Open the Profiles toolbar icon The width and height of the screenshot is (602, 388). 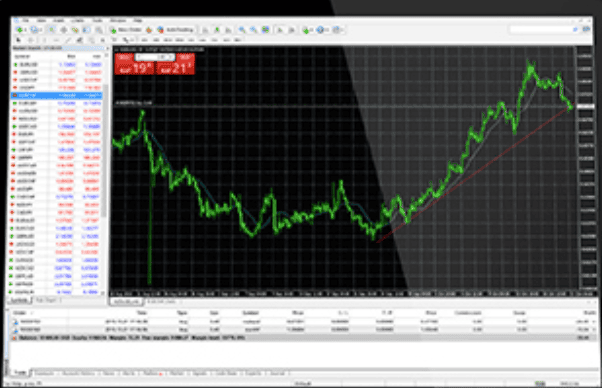pos(36,30)
